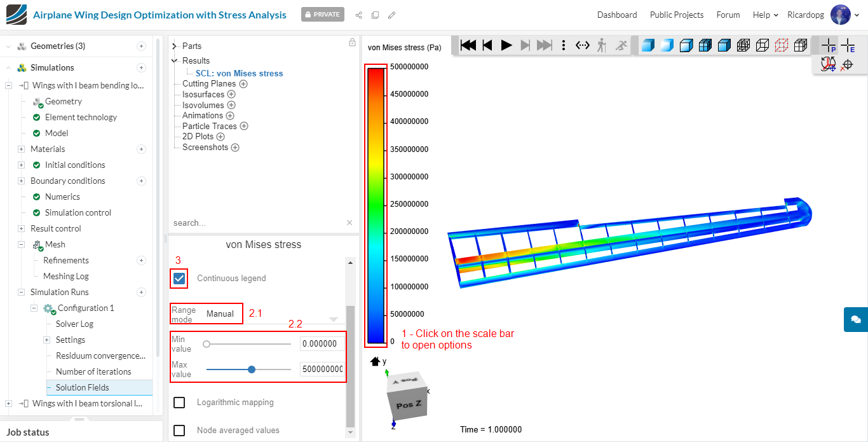Expand the Settings tree node
868x442 pixels.
coord(46,340)
